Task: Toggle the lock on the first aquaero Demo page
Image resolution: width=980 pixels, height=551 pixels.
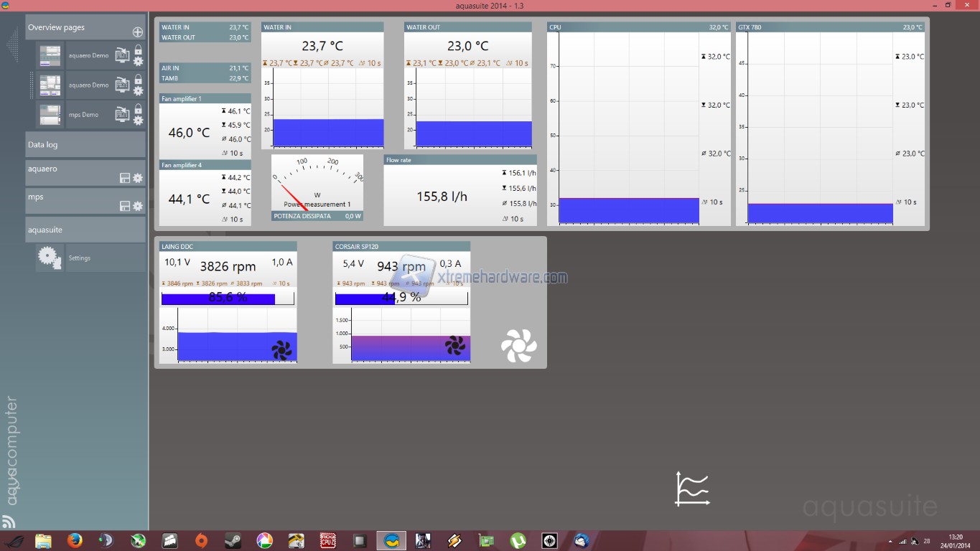Action: tap(139, 50)
